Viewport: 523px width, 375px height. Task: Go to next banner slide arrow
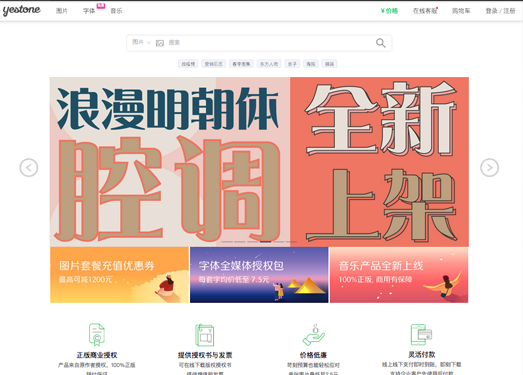pyautogui.click(x=489, y=167)
